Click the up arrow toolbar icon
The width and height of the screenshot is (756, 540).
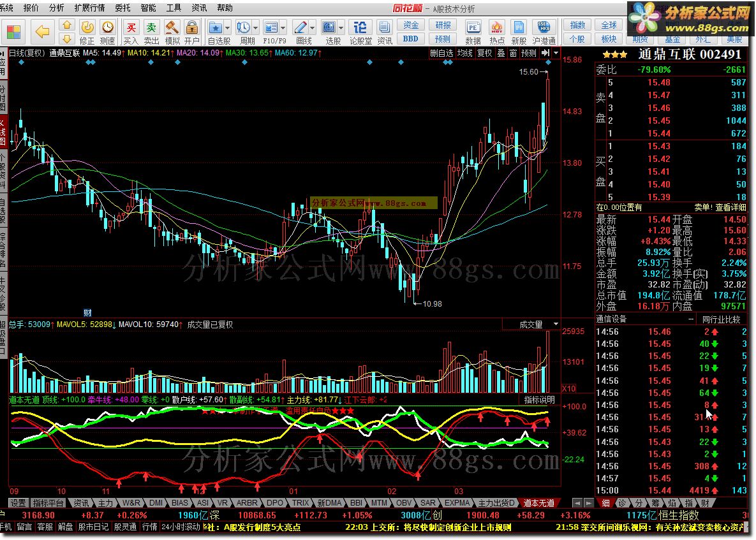pyautogui.click(x=67, y=25)
